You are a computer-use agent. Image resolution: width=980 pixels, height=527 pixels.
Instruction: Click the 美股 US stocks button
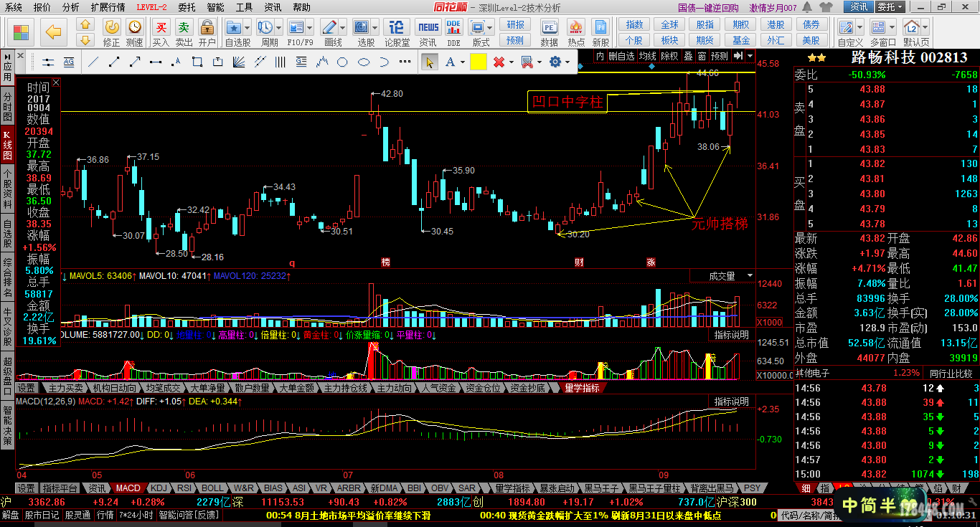click(811, 40)
